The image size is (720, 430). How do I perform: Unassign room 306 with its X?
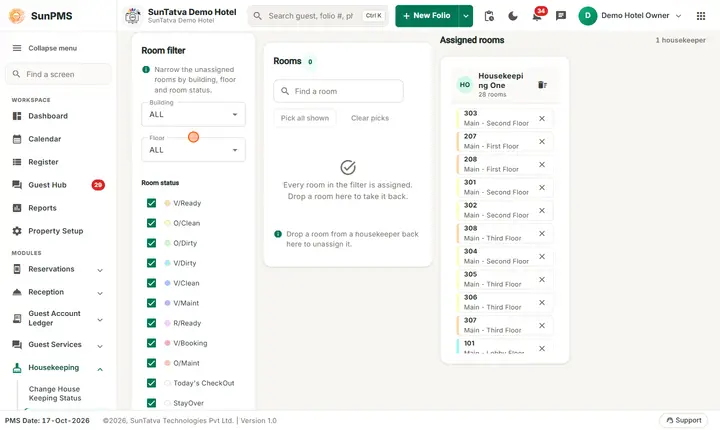click(542, 302)
